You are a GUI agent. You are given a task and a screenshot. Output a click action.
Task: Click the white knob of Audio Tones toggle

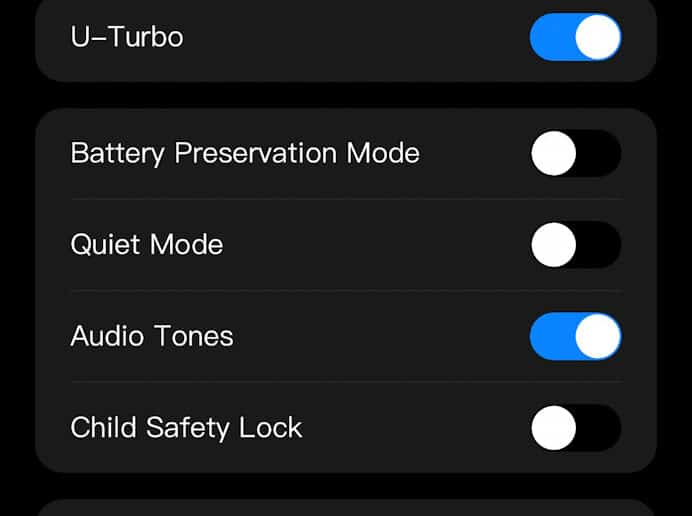point(598,336)
